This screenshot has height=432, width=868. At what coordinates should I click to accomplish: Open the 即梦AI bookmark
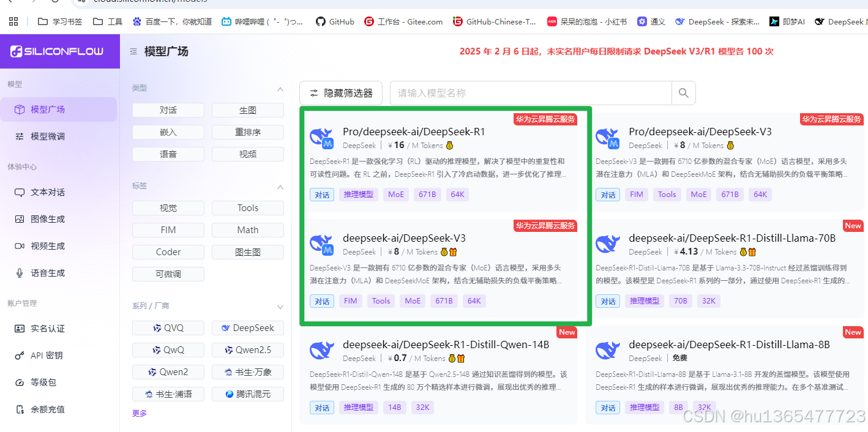[787, 21]
